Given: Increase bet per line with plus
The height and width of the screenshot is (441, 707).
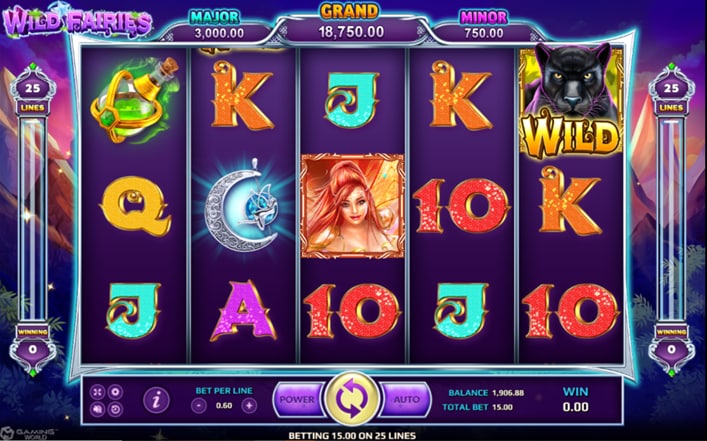Looking at the screenshot, I should click(249, 406).
